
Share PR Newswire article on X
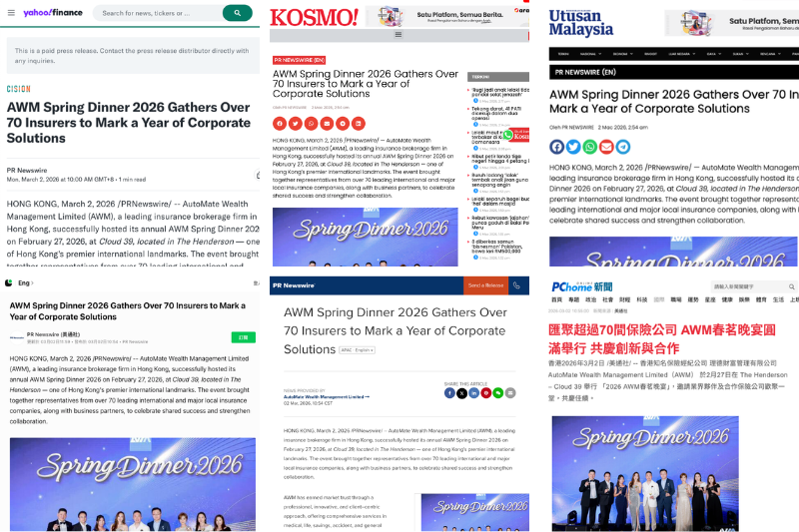(x=461, y=393)
